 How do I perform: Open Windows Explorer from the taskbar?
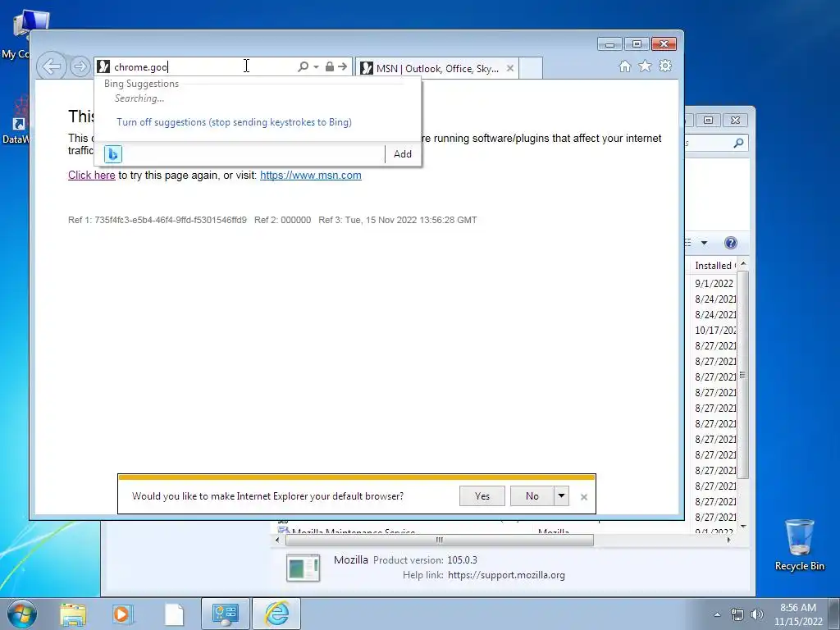pyautogui.click(x=73, y=614)
